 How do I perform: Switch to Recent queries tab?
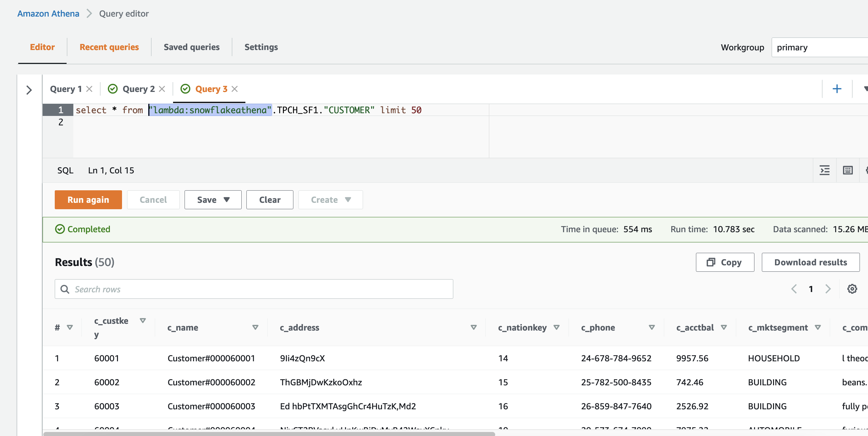coord(109,47)
